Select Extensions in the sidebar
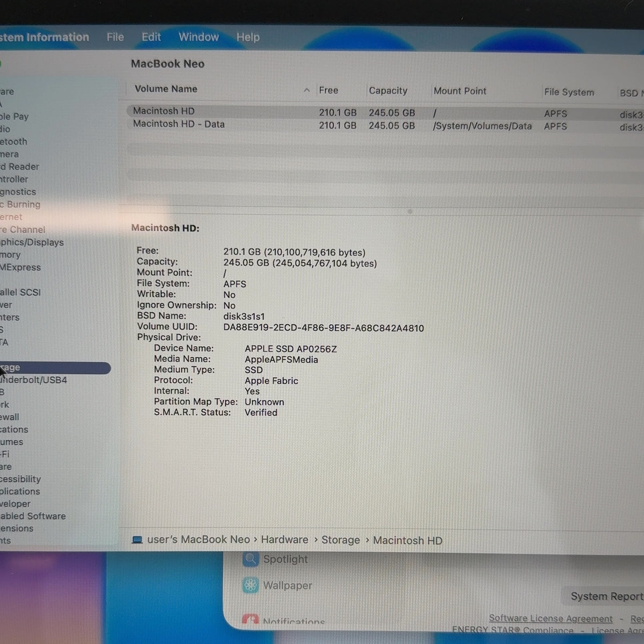 pos(17,528)
